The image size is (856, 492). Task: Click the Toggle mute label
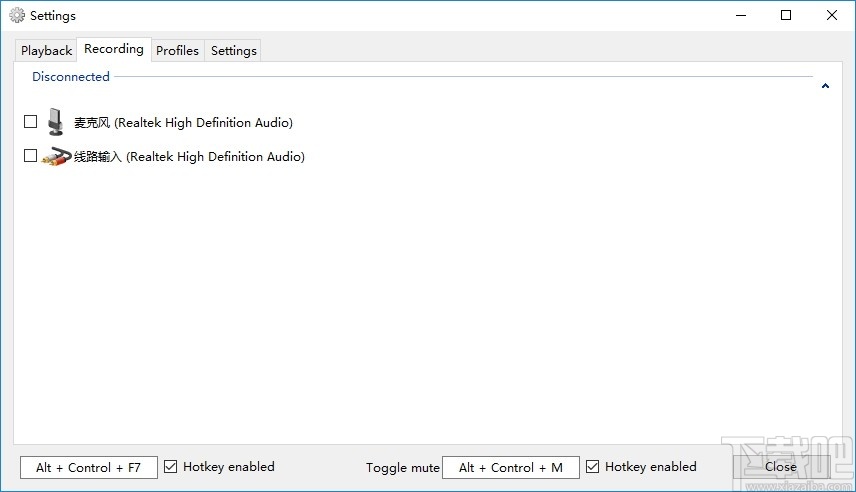(402, 468)
